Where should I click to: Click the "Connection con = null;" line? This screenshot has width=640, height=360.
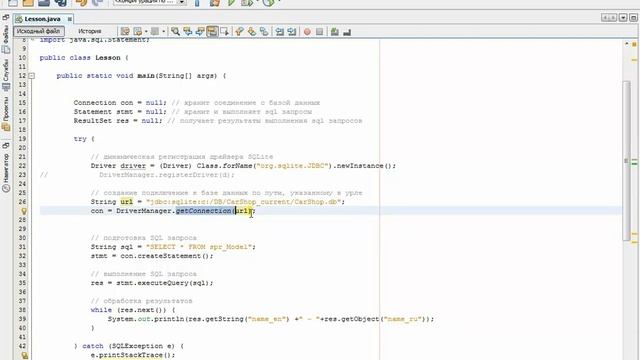click(x=120, y=102)
